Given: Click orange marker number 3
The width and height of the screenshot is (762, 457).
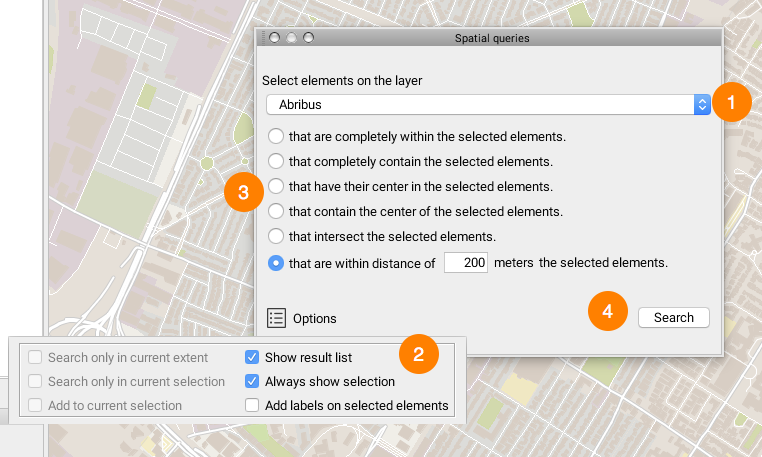Looking at the screenshot, I should point(243,191).
